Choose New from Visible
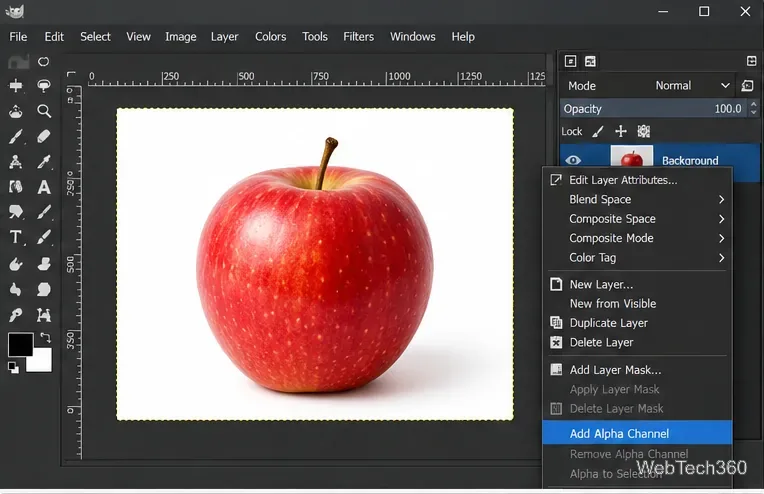The height and width of the screenshot is (494, 764). pyautogui.click(x=637, y=304)
